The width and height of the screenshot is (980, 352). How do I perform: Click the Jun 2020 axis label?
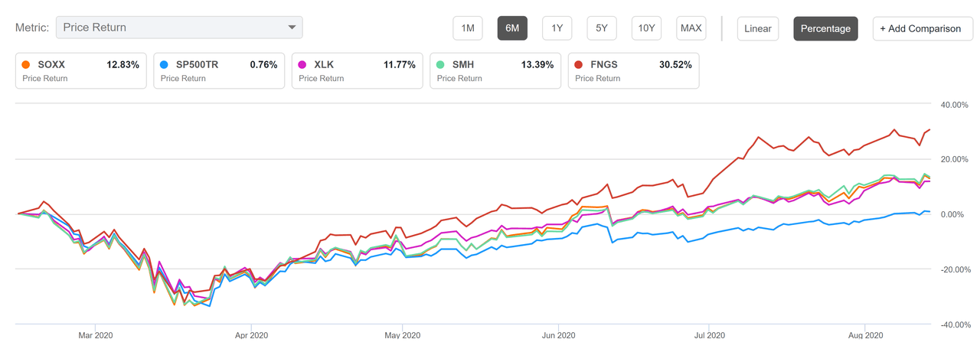[559, 334]
